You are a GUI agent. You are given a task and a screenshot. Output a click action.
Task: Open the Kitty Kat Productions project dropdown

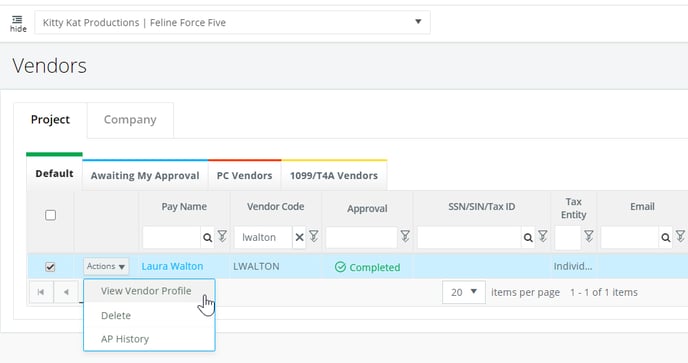pyautogui.click(x=233, y=22)
